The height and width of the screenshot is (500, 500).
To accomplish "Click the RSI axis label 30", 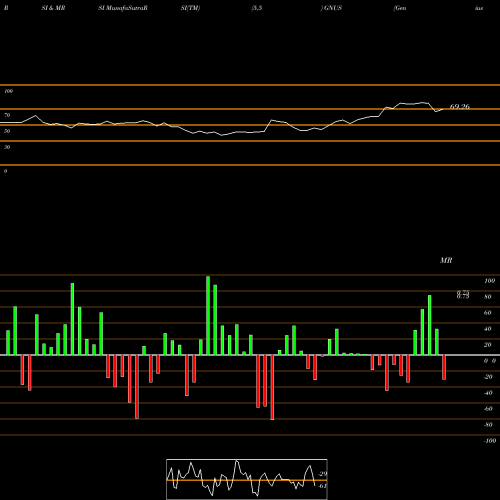I will tap(7, 147).
